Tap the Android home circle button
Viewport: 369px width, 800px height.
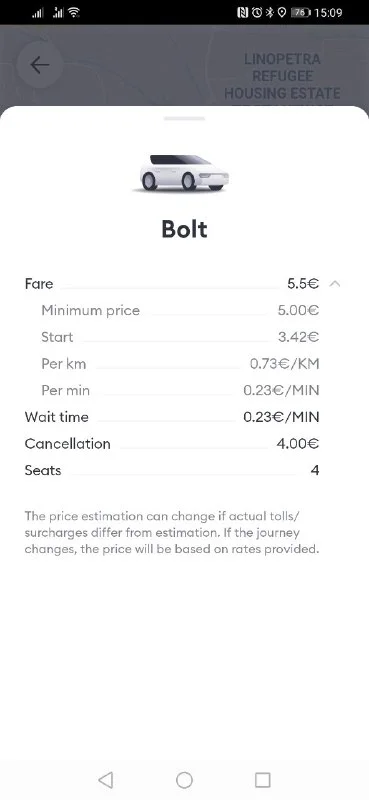coord(184,779)
